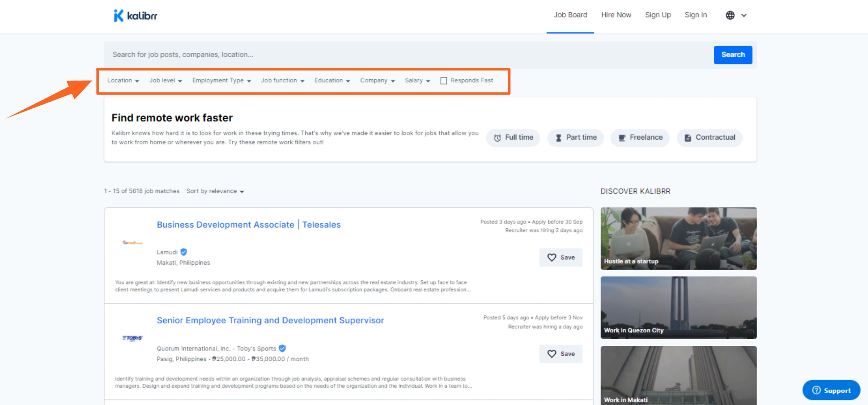This screenshot has height=405, width=868.
Task: Open the Sort by relevance dropdown
Action: 215,191
